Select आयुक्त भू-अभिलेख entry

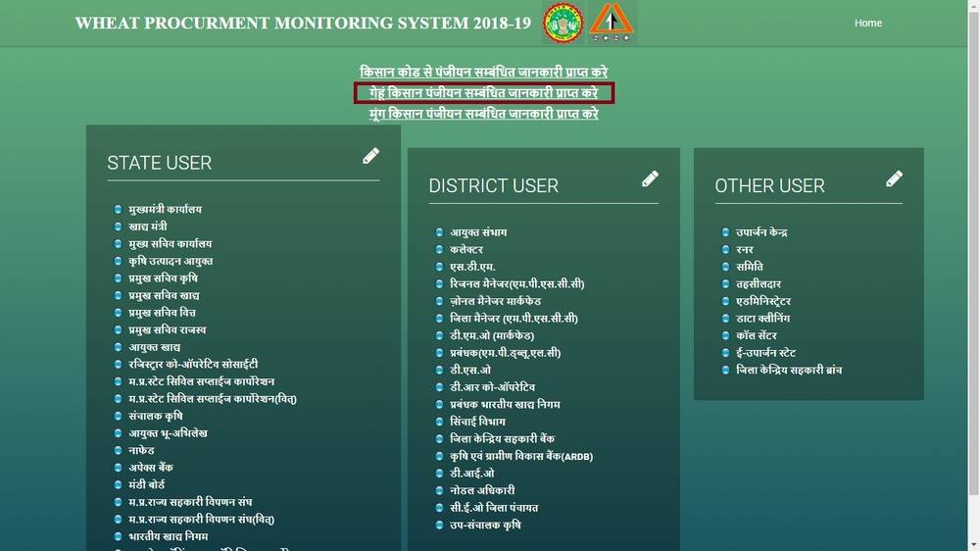168,432
